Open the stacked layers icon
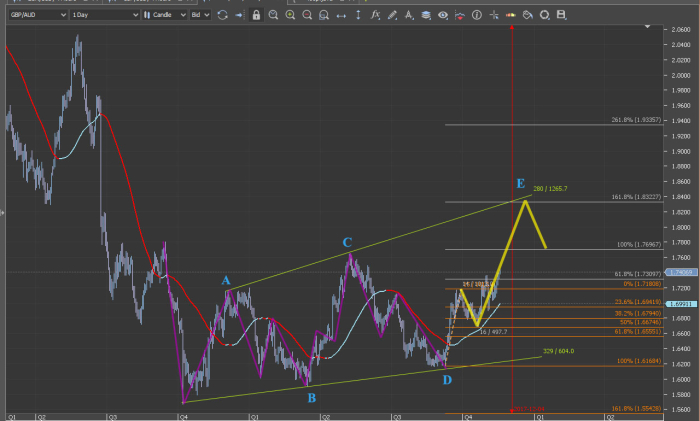 (426, 15)
